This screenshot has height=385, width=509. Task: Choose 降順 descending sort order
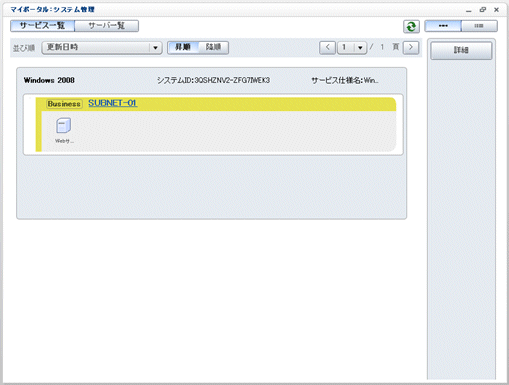click(213, 47)
